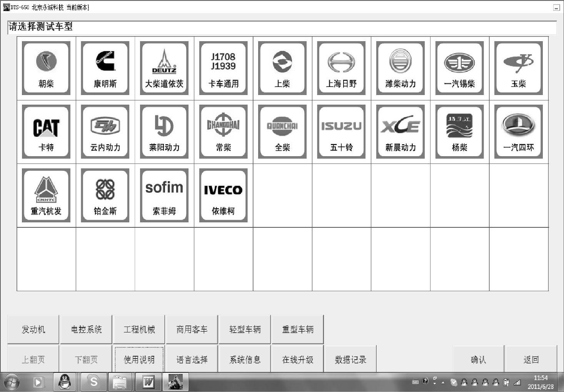Open the 电控系统 category tab
564x392 pixels.
[87, 329]
